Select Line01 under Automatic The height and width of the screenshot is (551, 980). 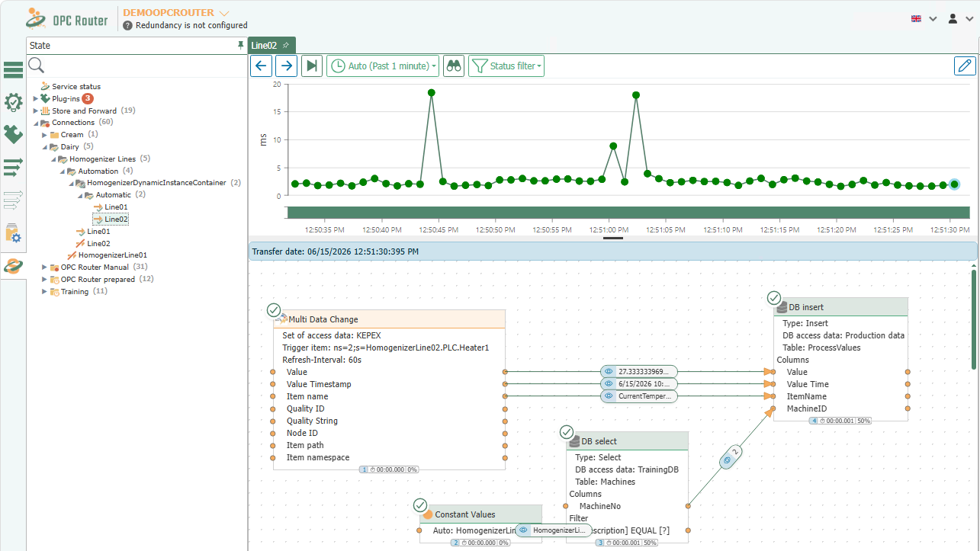[117, 207]
